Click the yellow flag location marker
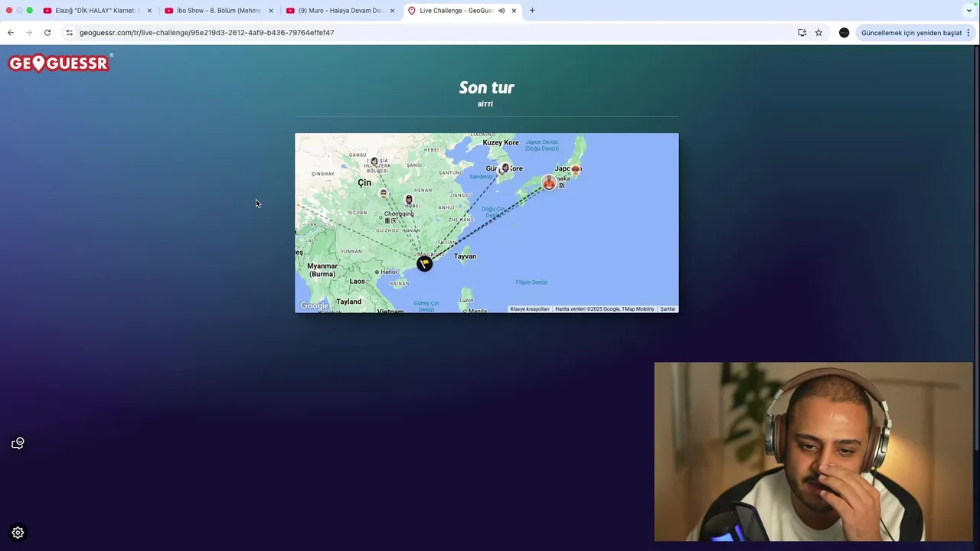 424,263
